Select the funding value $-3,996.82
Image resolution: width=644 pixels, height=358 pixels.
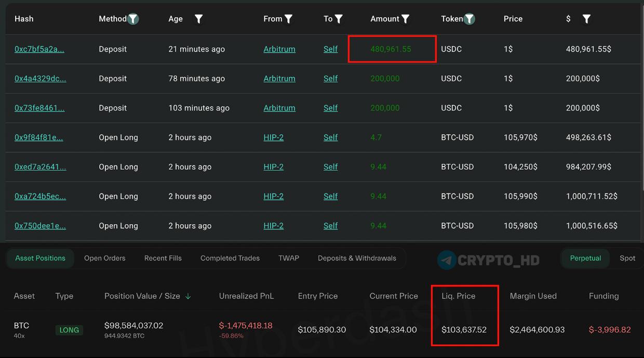[610, 330]
